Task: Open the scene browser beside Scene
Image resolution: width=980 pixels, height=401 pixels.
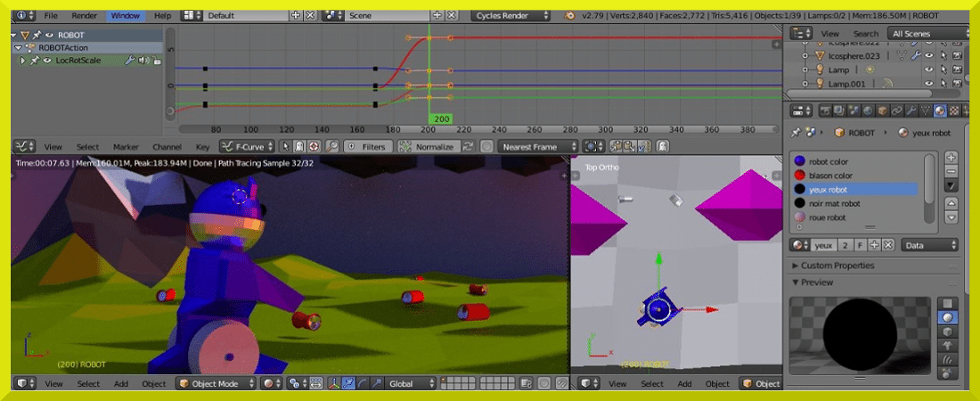Action: point(333,15)
